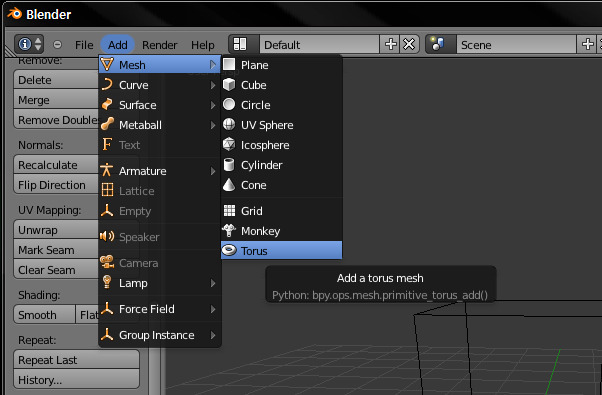Screen dimensions: 602x395
Task: Select the Mesh submenu entry
Action: (159, 64)
